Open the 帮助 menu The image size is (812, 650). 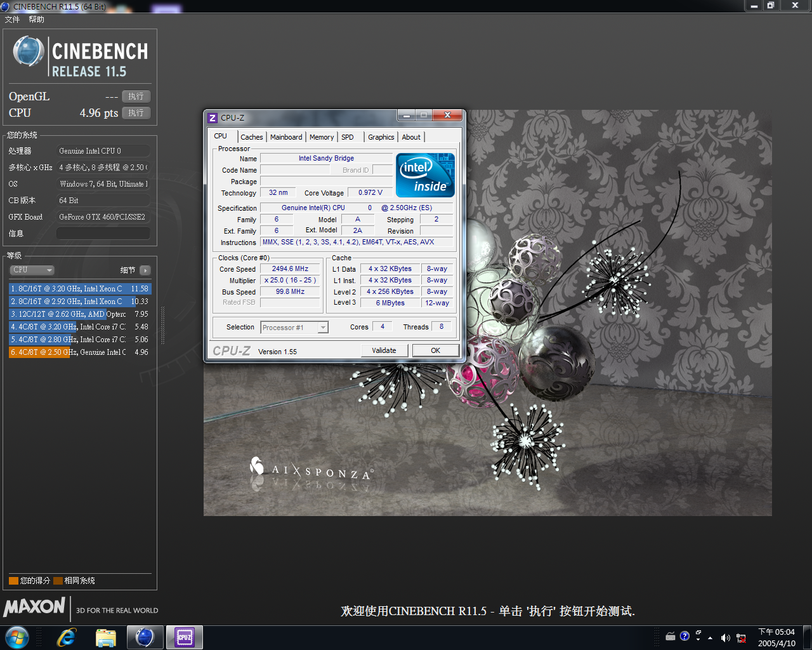coord(36,20)
